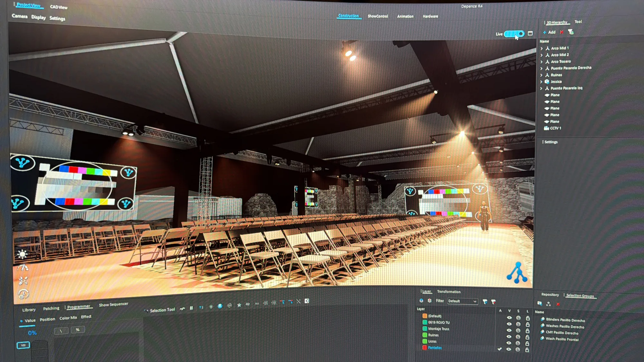The image size is (644, 362).
Task: Switch to the Patching tab
Action: 51,308
